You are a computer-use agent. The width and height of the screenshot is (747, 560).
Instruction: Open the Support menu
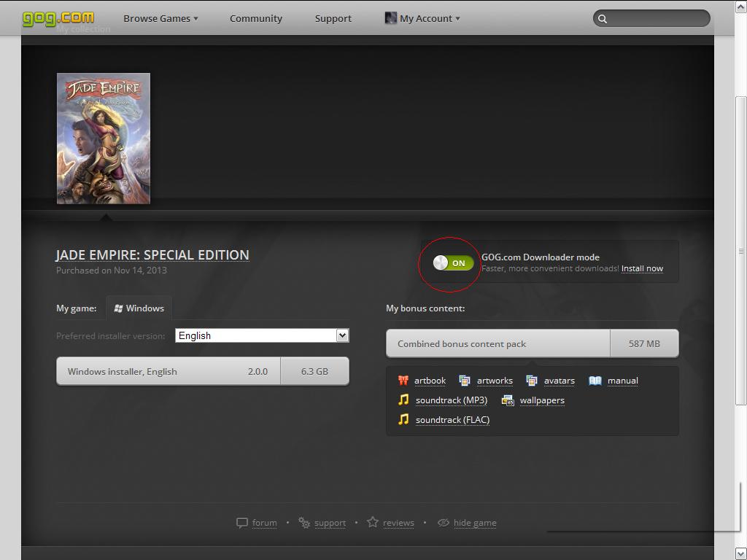tap(333, 18)
